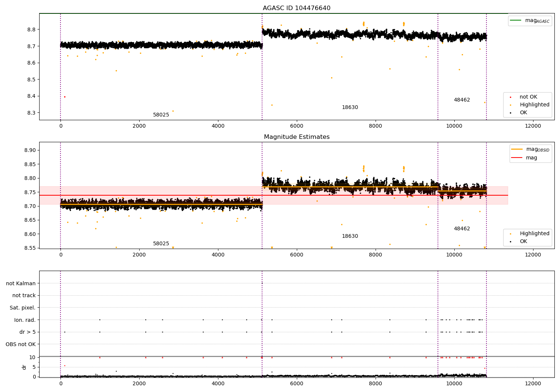The image size is (560, 392).
Task: Click the 8.70 y-axis tick in middle plot
Action: (30, 206)
